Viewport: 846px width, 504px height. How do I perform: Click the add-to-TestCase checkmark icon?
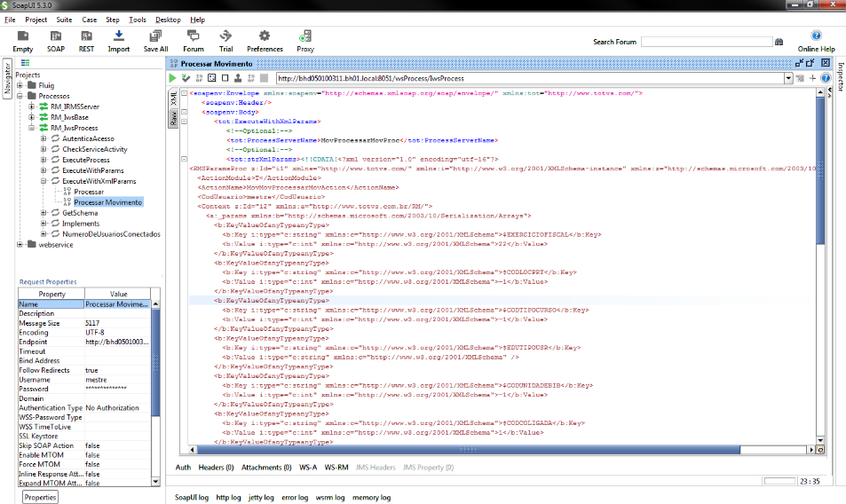[186, 78]
